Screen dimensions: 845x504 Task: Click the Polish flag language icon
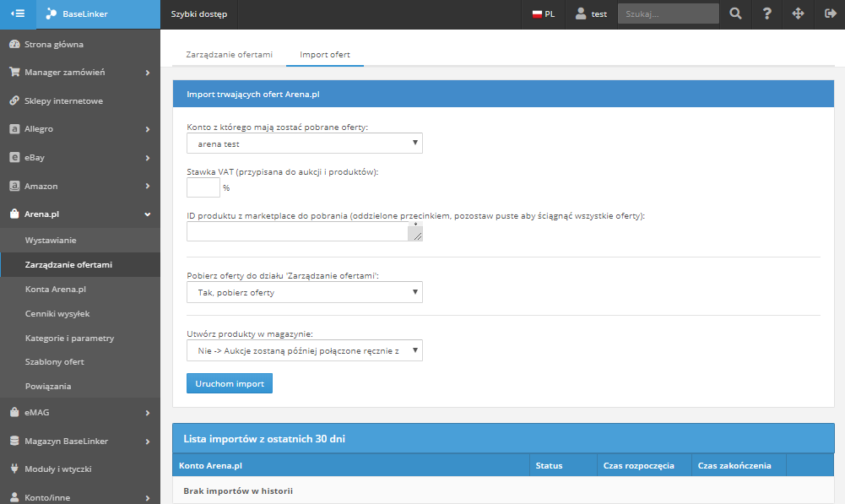pos(537,14)
